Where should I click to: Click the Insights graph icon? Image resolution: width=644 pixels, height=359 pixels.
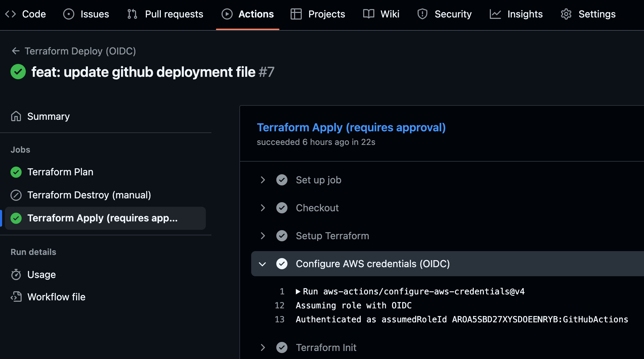[x=495, y=14]
